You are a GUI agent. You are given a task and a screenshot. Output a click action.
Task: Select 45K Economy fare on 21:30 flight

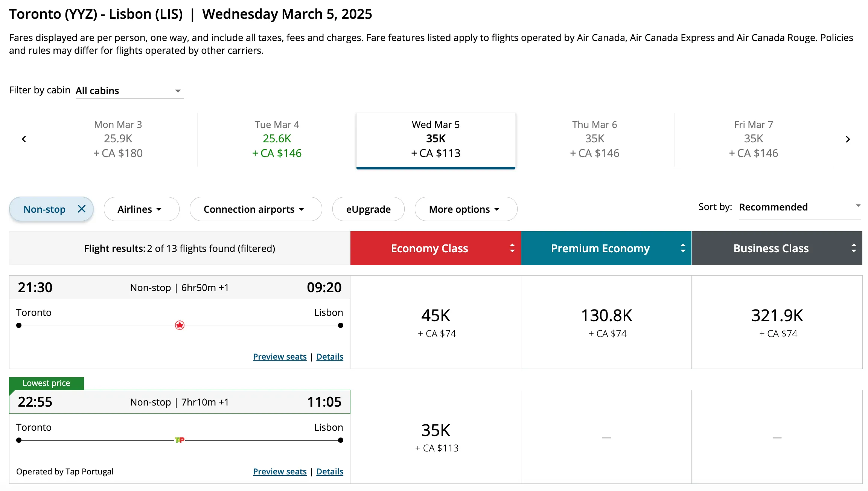click(x=436, y=322)
